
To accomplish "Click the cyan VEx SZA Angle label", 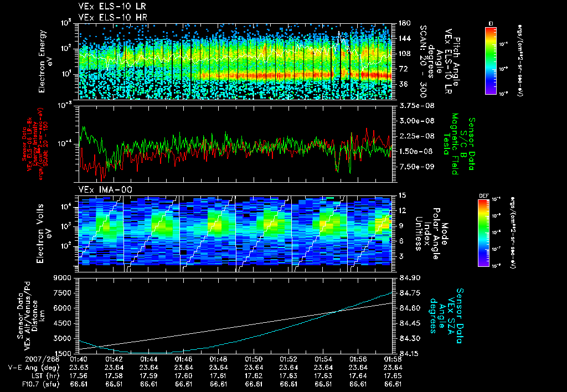I will [447, 316].
